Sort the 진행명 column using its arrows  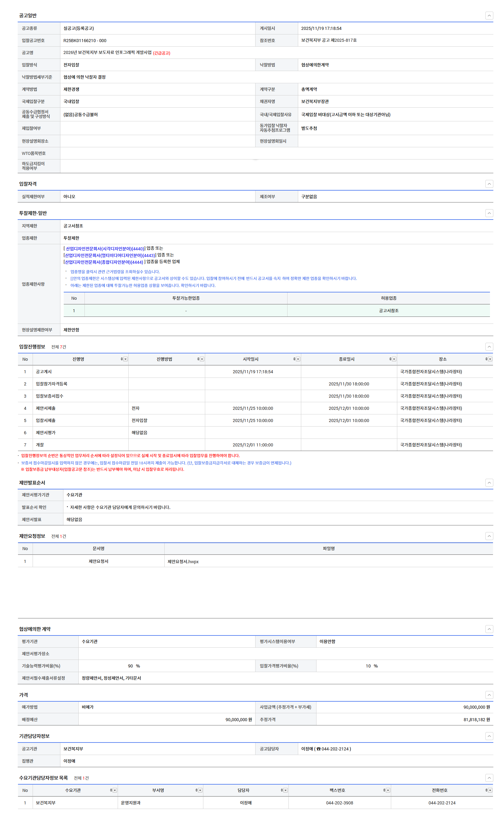point(122,359)
